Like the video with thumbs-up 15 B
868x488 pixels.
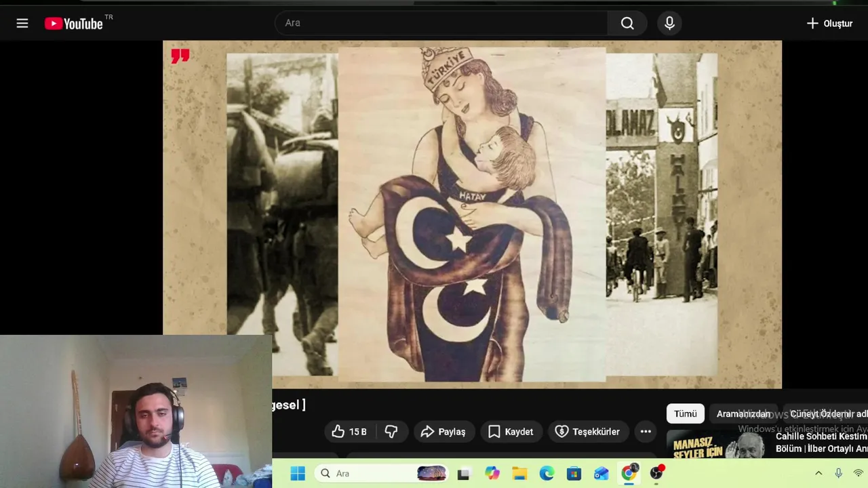[349, 432]
